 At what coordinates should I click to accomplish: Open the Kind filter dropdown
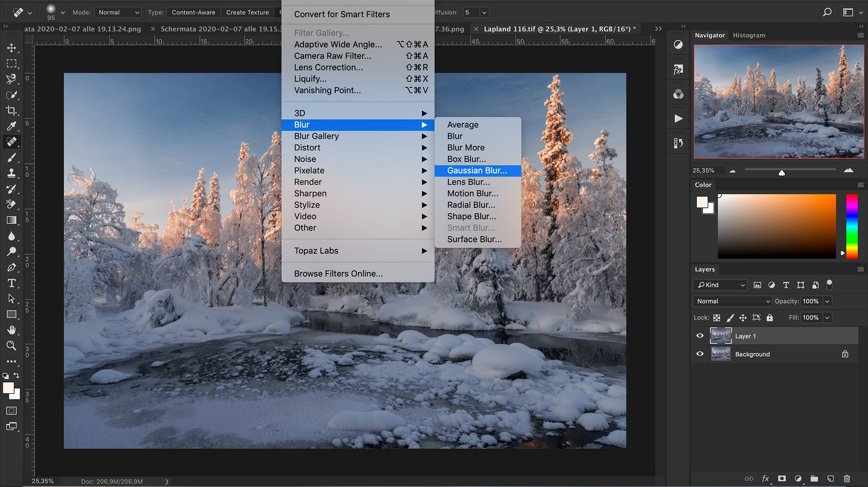[x=719, y=285]
